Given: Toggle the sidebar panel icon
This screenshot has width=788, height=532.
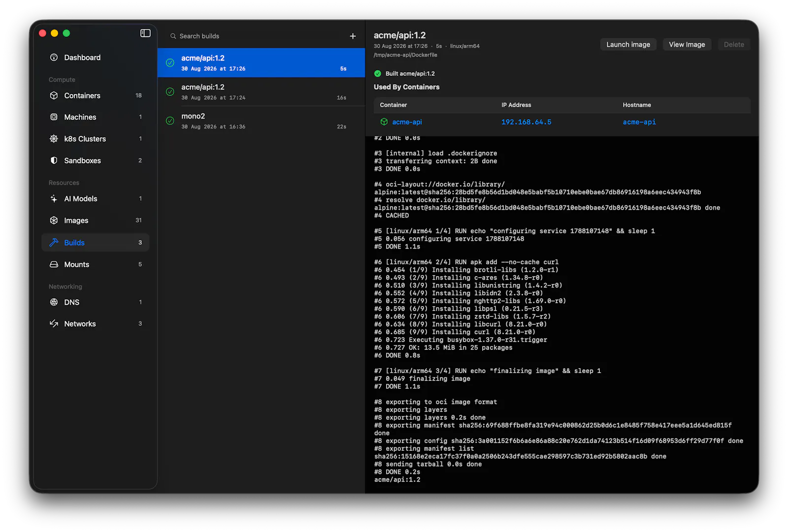Looking at the screenshot, I should click(x=145, y=33).
